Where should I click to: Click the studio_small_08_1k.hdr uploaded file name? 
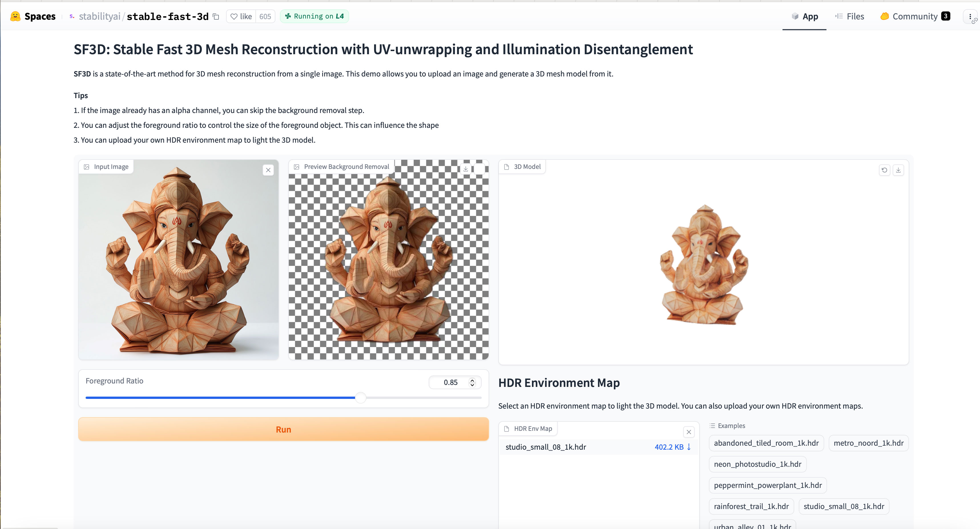tap(546, 447)
